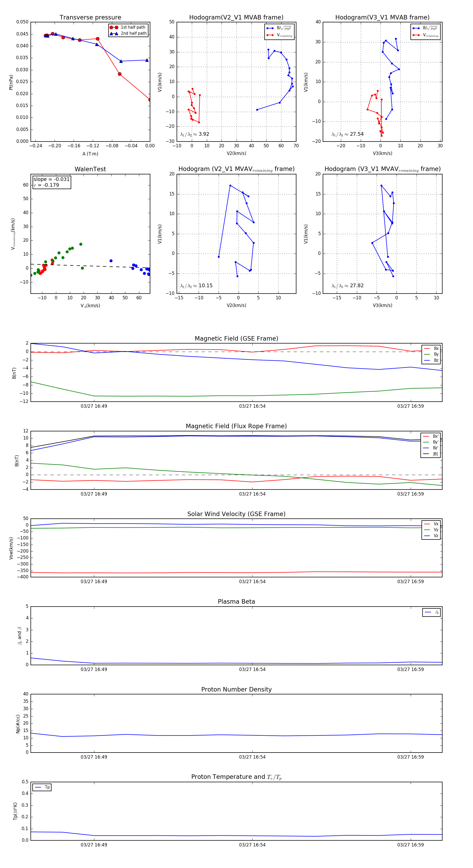
Task: Click the 'WalenTest' plot title
Action: [x=90, y=169]
